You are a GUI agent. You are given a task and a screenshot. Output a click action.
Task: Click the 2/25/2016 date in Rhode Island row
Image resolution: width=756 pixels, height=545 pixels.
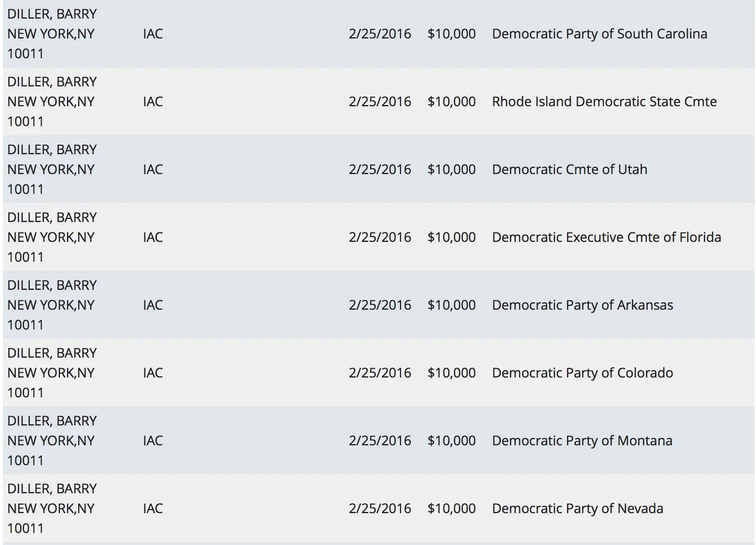click(380, 102)
